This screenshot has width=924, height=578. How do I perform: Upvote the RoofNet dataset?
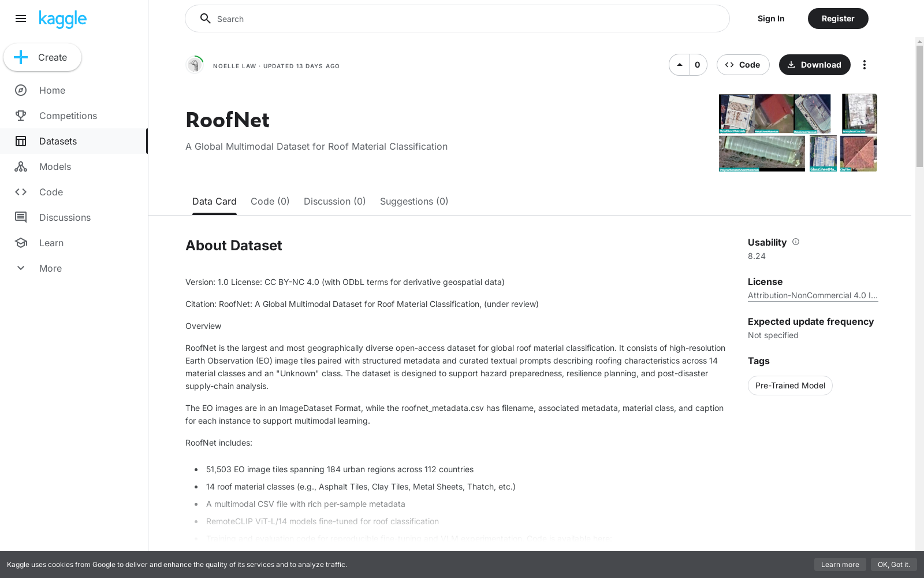679,65
